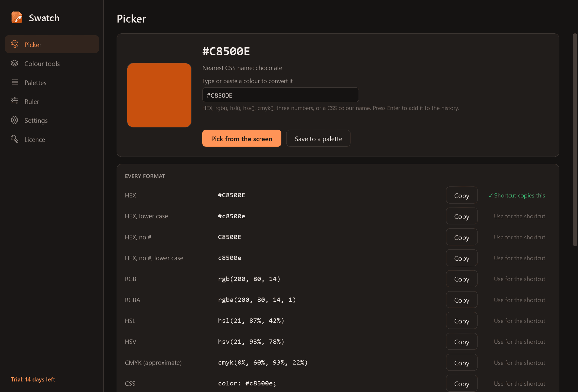Use HEX, lower case for the shortcut
The height and width of the screenshot is (392, 578).
519,216
